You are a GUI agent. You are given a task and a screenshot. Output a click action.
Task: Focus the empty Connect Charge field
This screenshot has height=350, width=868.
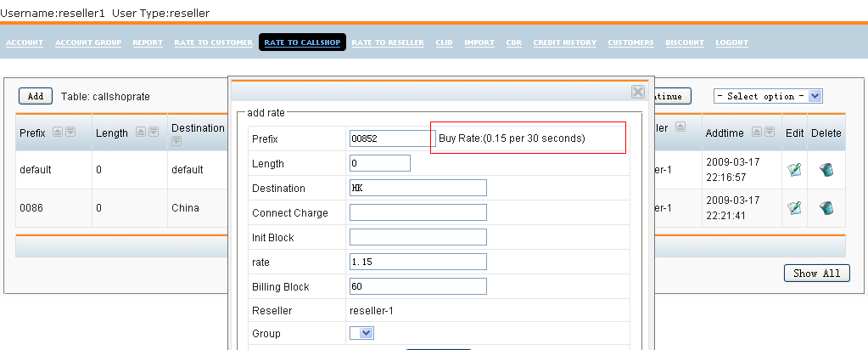click(x=418, y=212)
